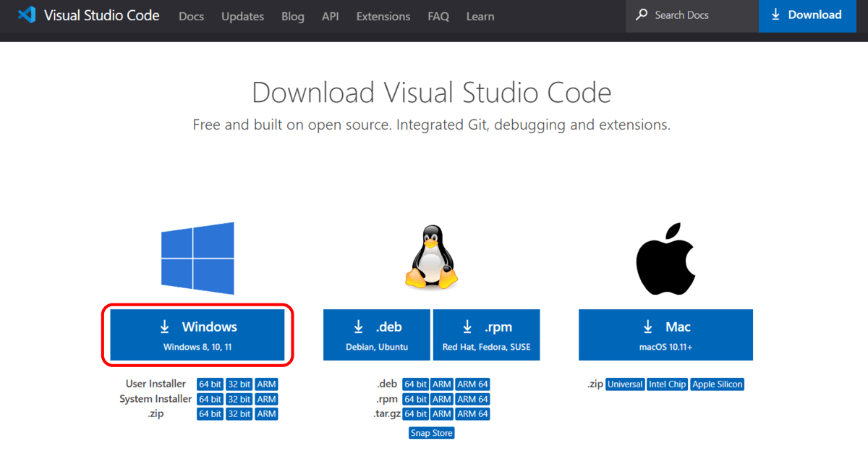Click the Download Visual Studio Code heading

(432, 93)
